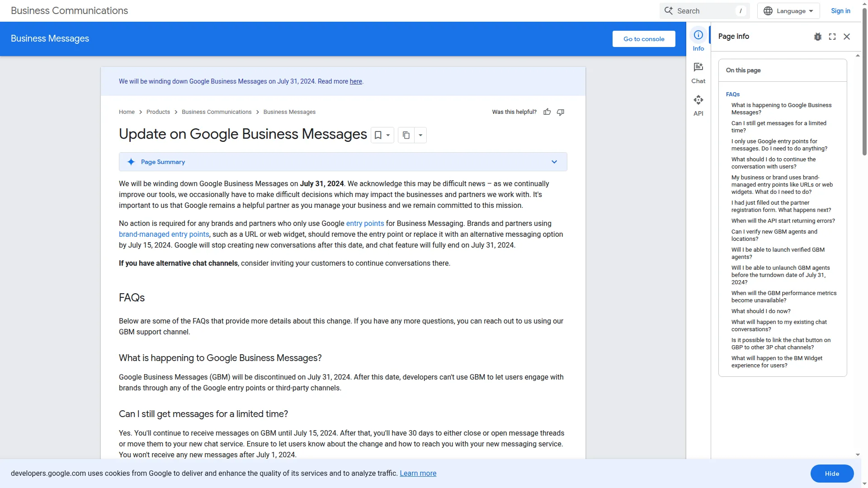868x488 pixels.
Task: Click the Sign in link
Action: (x=840, y=11)
